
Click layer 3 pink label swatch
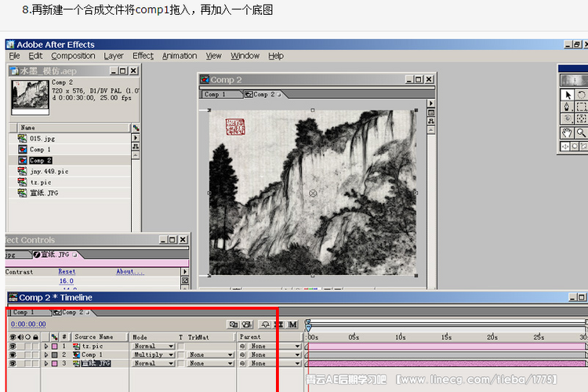pyautogui.click(x=55, y=363)
